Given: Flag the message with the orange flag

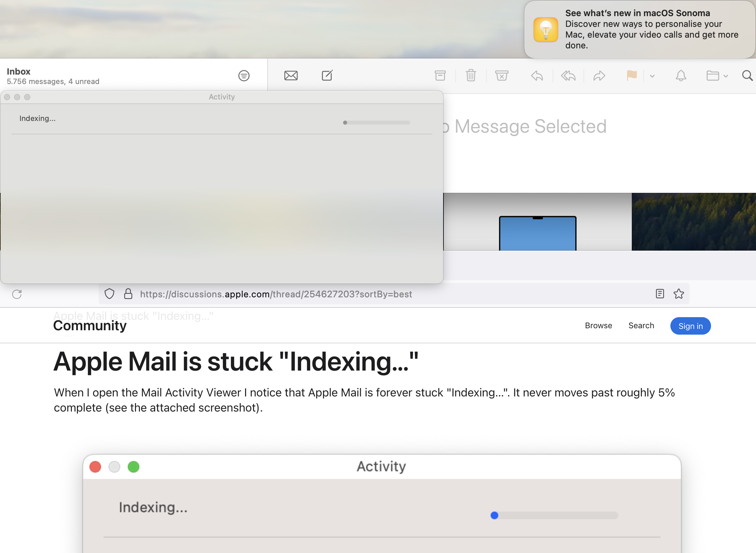Looking at the screenshot, I should (631, 76).
